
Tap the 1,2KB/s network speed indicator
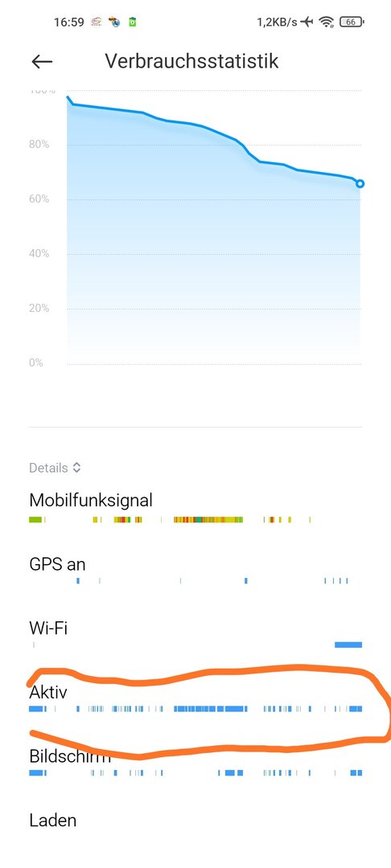277,23
